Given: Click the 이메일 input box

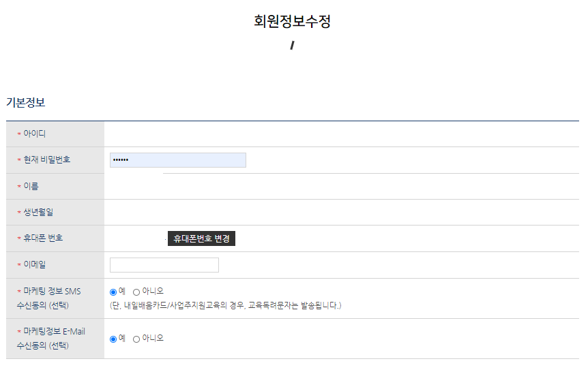Looking at the screenshot, I should (x=164, y=265).
